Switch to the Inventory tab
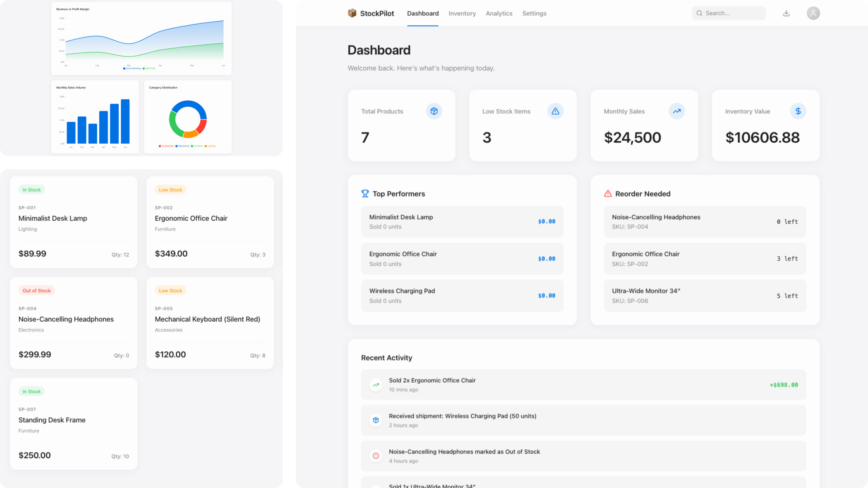 point(462,14)
